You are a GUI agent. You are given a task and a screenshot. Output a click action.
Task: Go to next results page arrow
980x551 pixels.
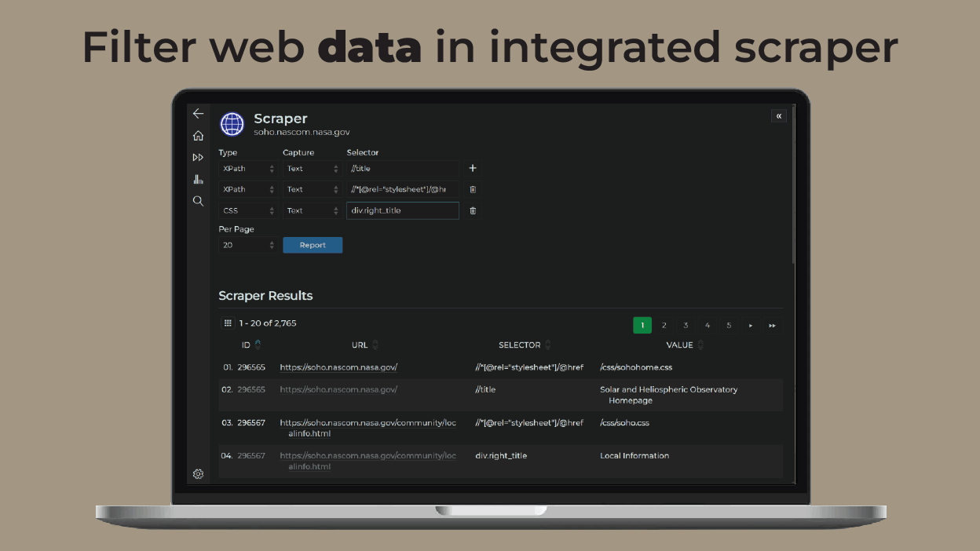tap(751, 325)
